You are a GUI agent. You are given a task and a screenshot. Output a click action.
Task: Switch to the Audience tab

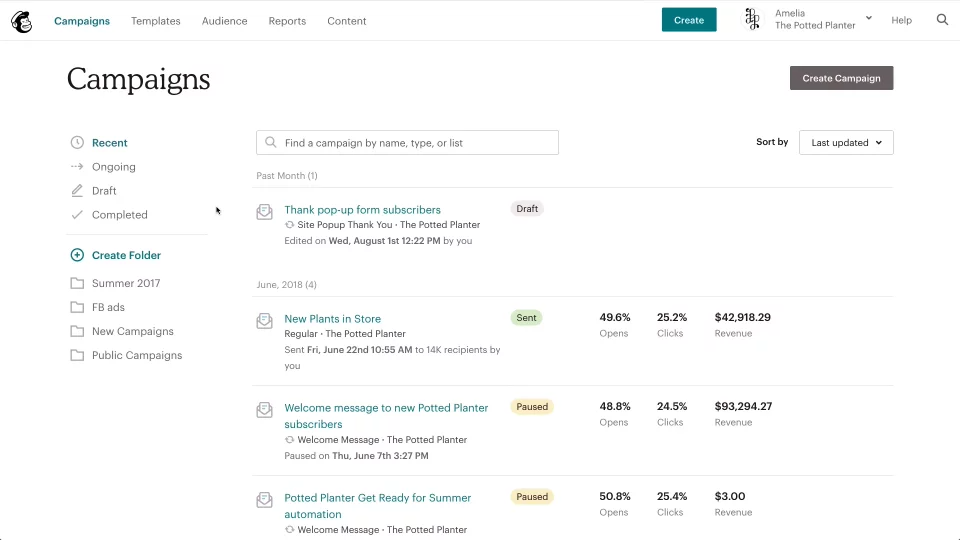click(224, 21)
